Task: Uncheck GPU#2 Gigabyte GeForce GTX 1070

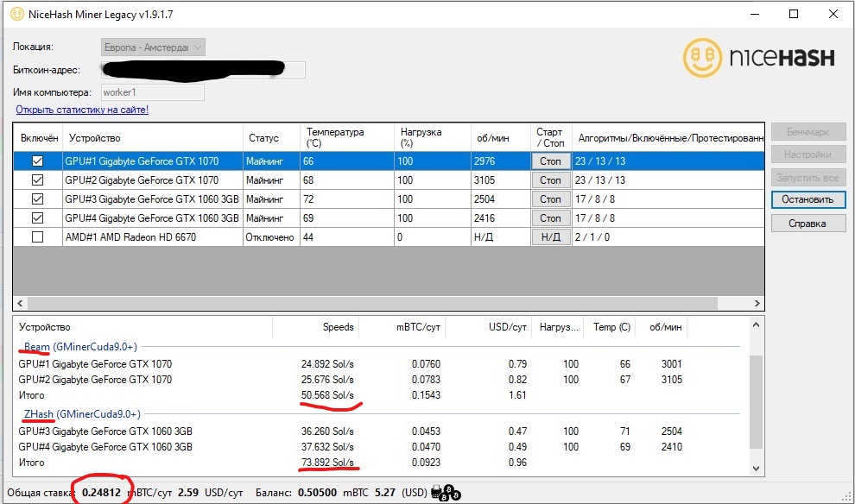Action: pyautogui.click(x=36, y=180)
